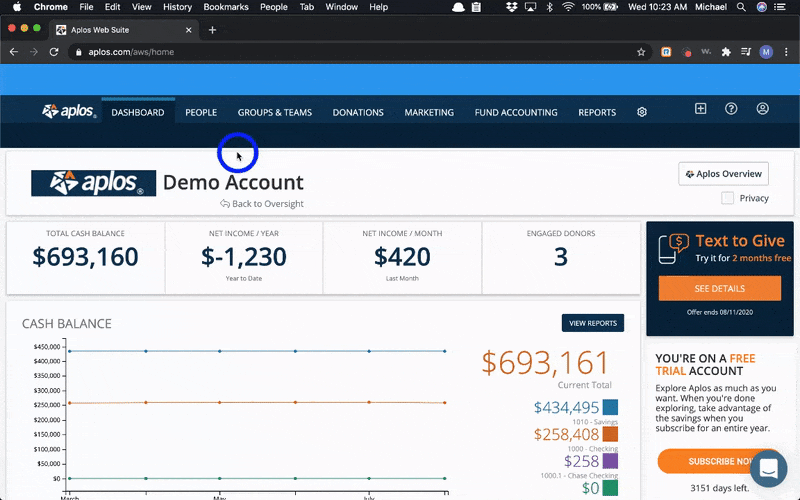Click the Aplos logo in the navigation bar
Viewport: 800px width, 500px height.
point(69,111)
